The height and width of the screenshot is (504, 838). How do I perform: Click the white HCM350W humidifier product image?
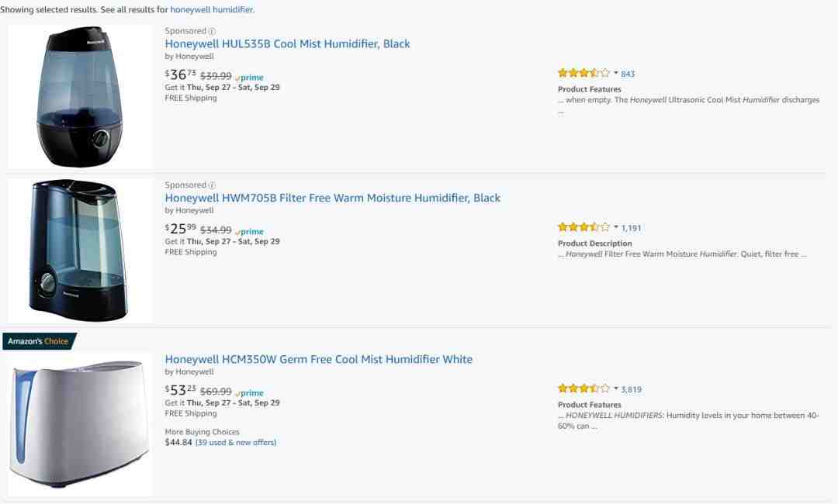80,424
